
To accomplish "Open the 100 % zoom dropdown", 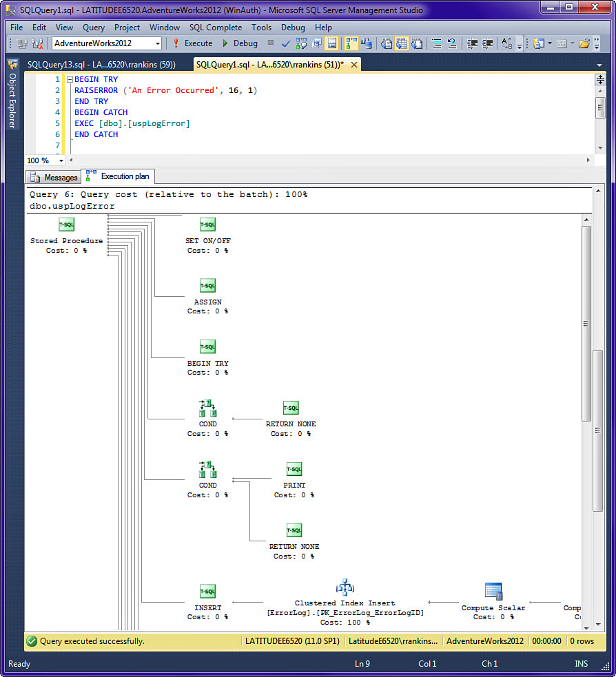I will [61, 160].
